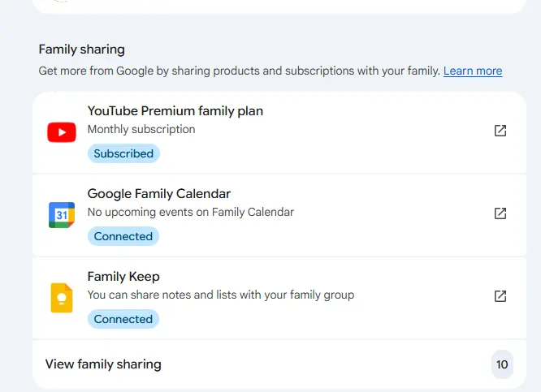
Task: Select the Family Keep title
Action: 123,277
